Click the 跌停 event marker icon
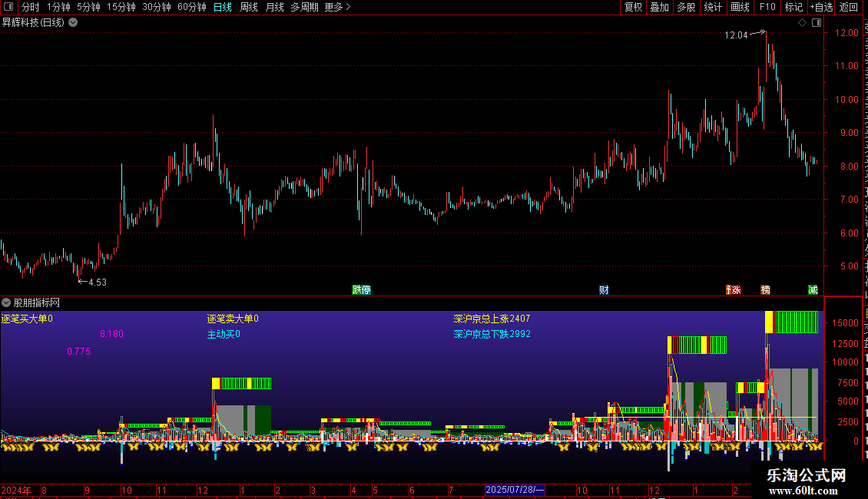Viewport: 868px width, 499px height. click(x=362, y=290)
